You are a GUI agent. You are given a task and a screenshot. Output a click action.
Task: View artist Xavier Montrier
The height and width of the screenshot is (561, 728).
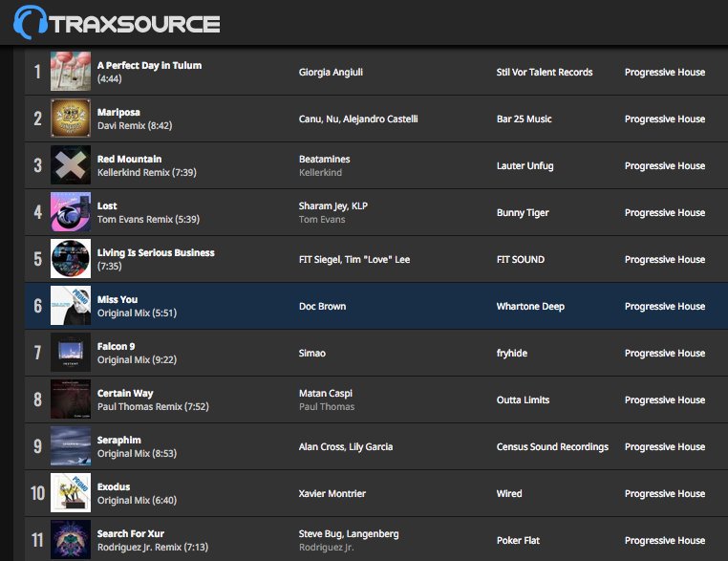point(332,494)
